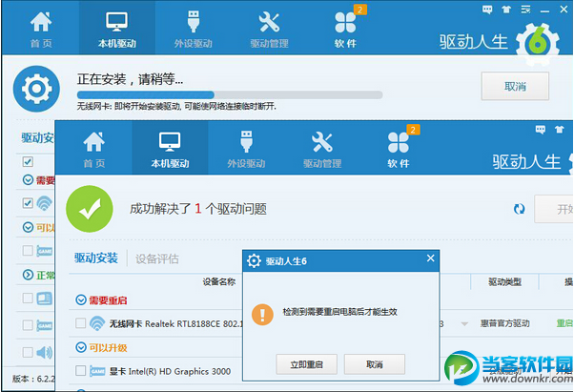
Task: Open 首页 home tab in front window
Action: (x=94, y=149)
